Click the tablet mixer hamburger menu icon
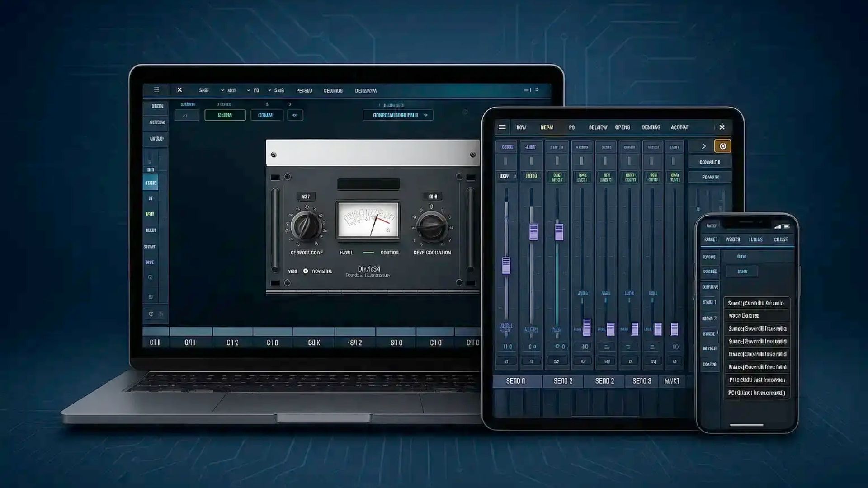 [502, 127]
